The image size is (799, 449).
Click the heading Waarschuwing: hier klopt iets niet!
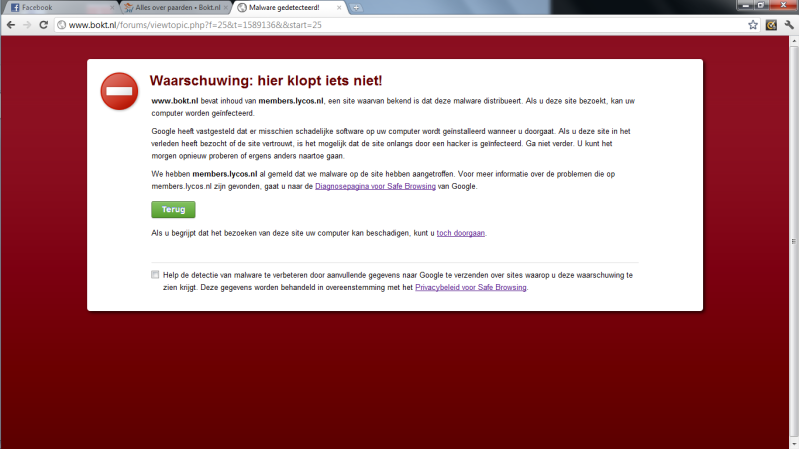[x=265, y=81]
